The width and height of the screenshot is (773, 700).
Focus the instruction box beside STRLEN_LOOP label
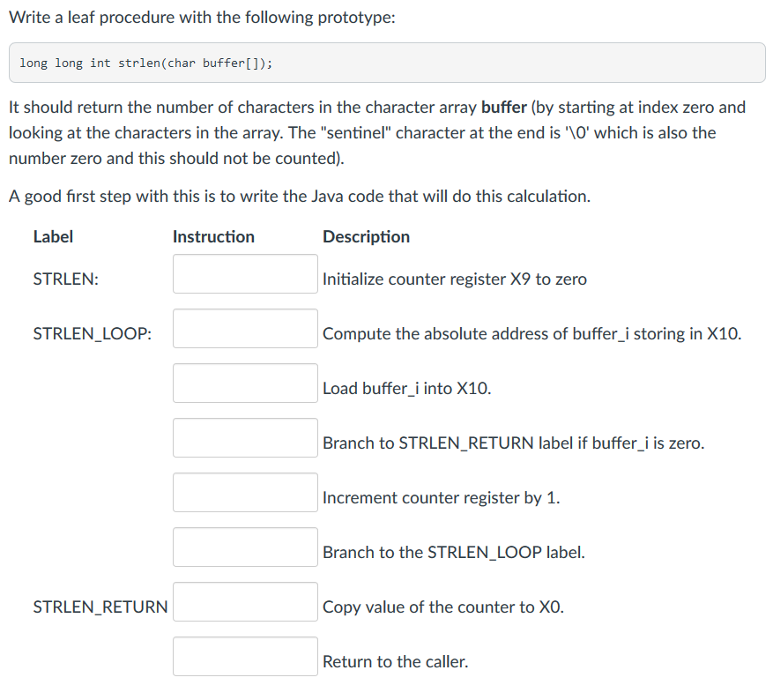point(245,328)
